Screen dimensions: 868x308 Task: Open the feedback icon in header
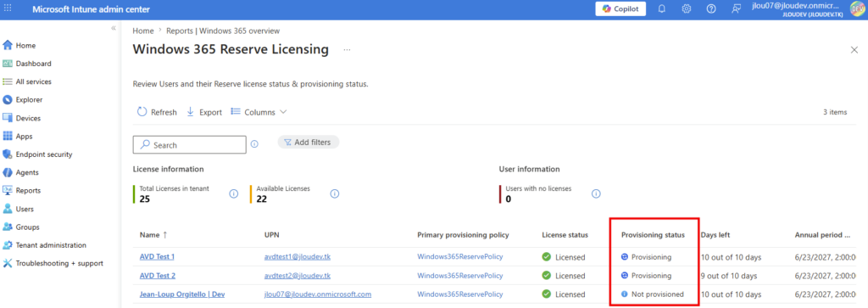coord(736,8)
